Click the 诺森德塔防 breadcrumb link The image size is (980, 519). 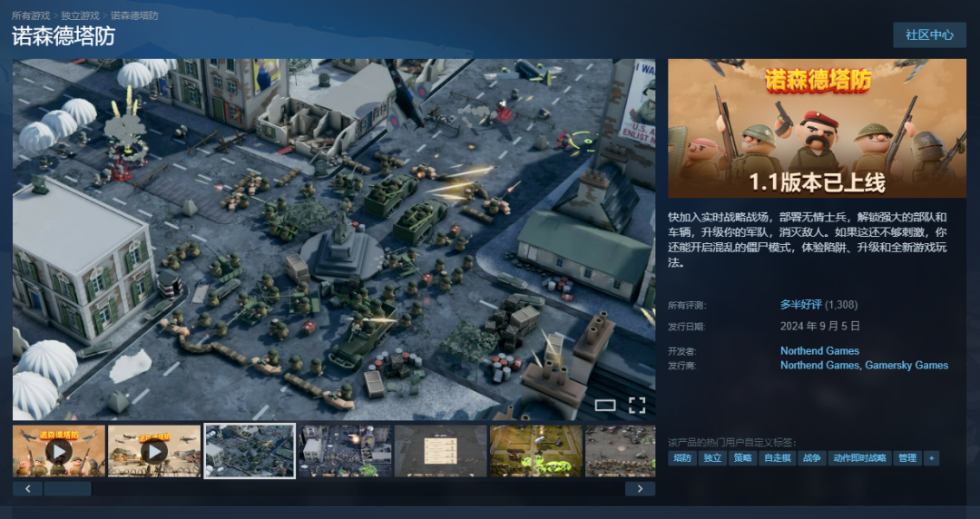(134, 15)
